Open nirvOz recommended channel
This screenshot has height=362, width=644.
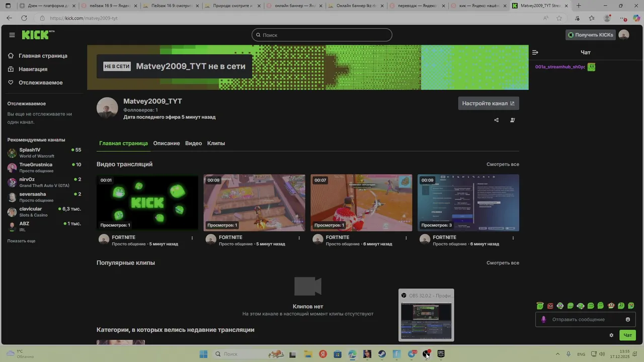pos(44,182)
